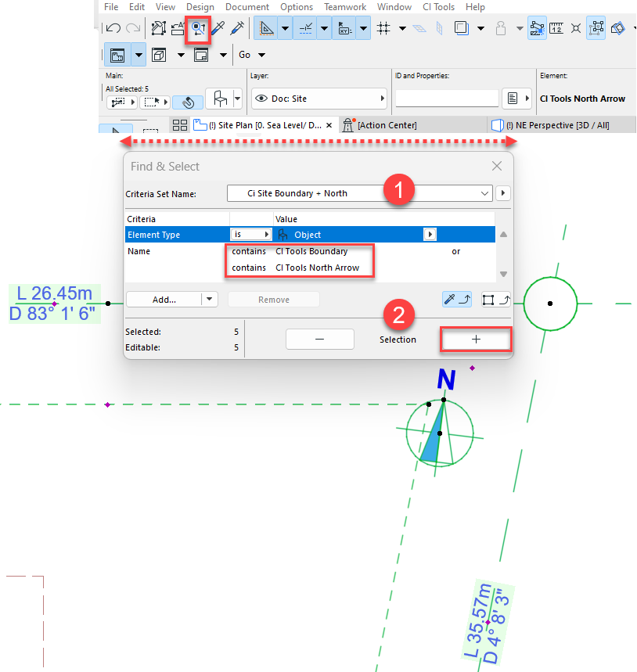Click the Inject Parameters syringe icon
Screen dimensions: 637x672
pyautogui.click(x=238, y=29)
